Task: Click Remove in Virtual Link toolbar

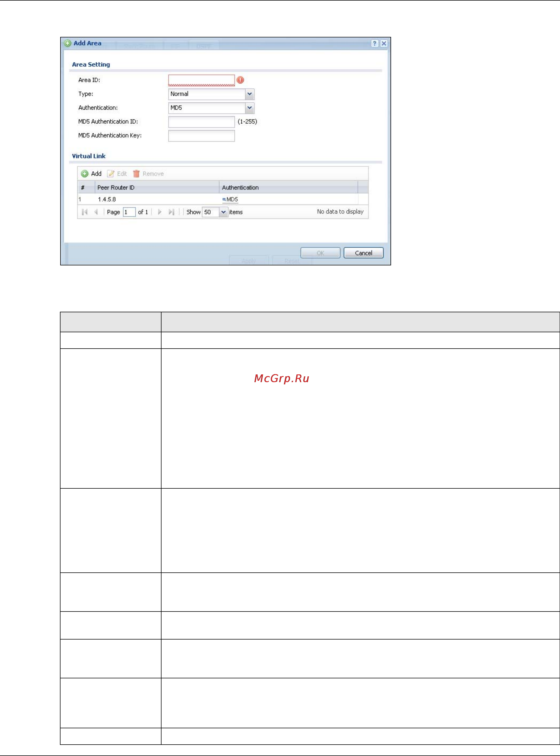Action: coord(148,174)
